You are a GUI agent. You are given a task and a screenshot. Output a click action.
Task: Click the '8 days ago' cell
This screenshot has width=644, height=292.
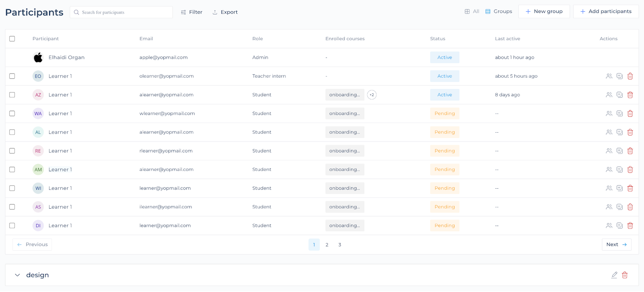tap(508, 95)
